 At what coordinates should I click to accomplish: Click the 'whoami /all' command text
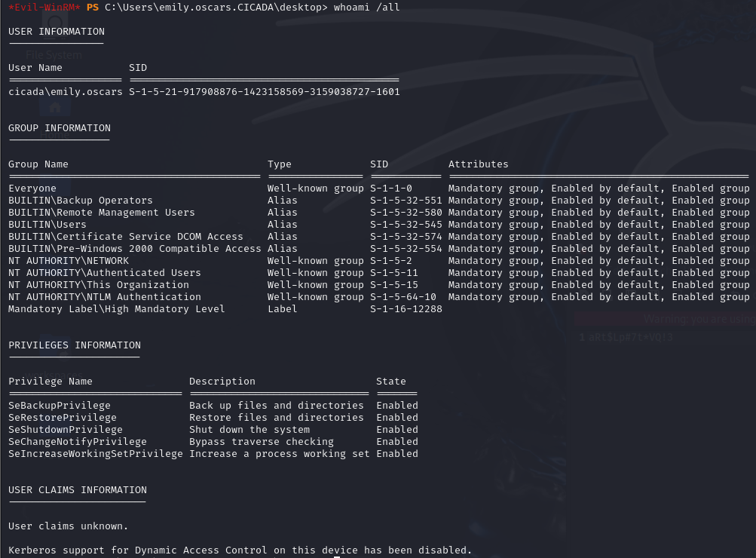pyautogui.click(x=366, y=8)
